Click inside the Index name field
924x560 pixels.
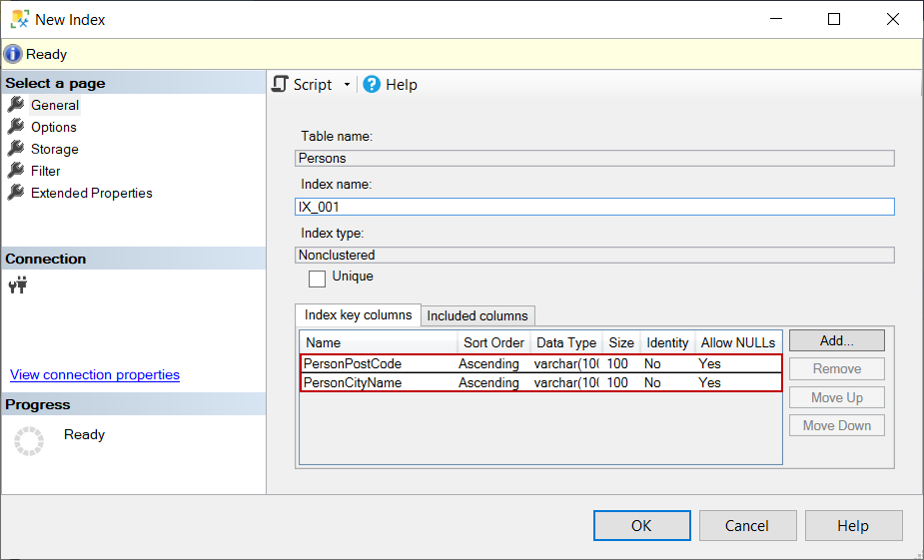(x=595, y=207)
